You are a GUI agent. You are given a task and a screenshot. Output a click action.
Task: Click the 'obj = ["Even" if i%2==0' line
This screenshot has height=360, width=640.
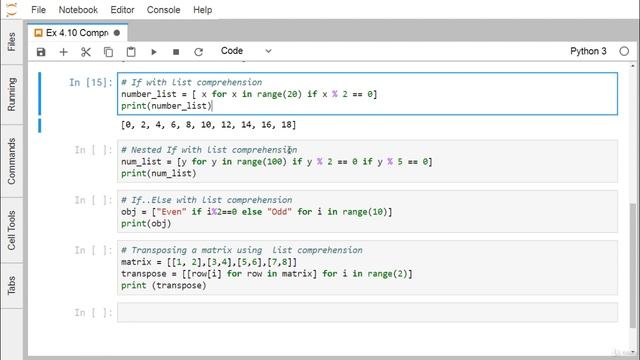(257, 211)
